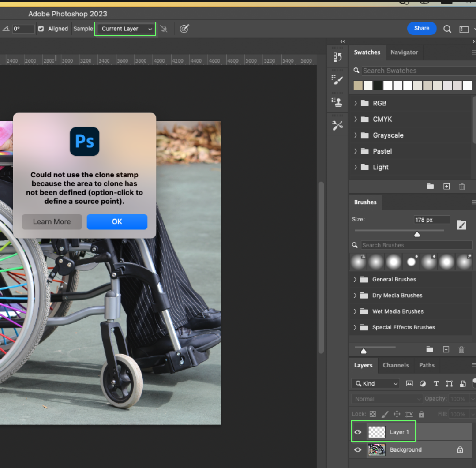This screenshot has width=476, height=468.
Task: Open the Sample dropdown showing Current Layer
Action: pos(125,29)
